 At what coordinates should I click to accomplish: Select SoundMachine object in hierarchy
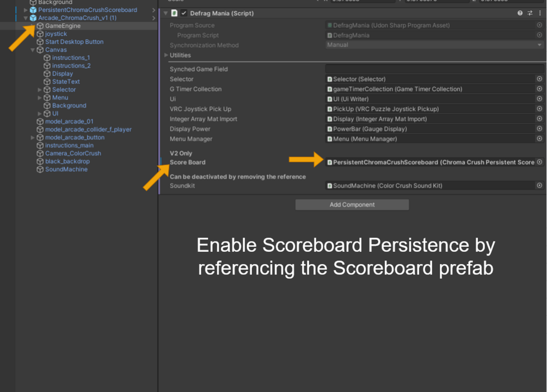[66, 169]
